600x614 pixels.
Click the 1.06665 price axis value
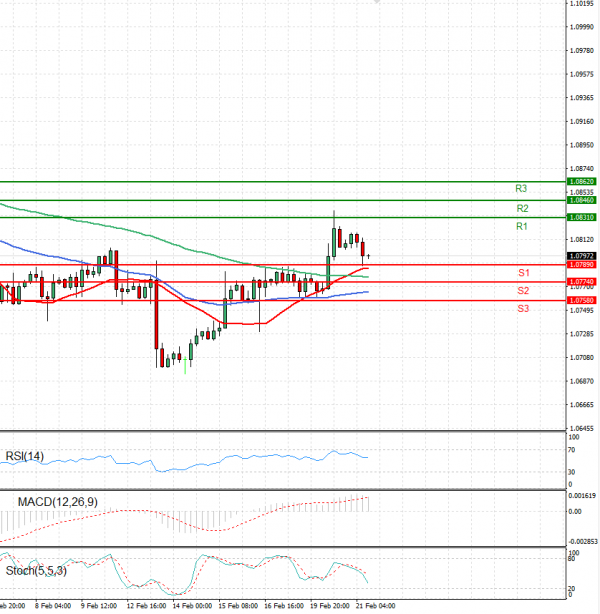[582, 405]
